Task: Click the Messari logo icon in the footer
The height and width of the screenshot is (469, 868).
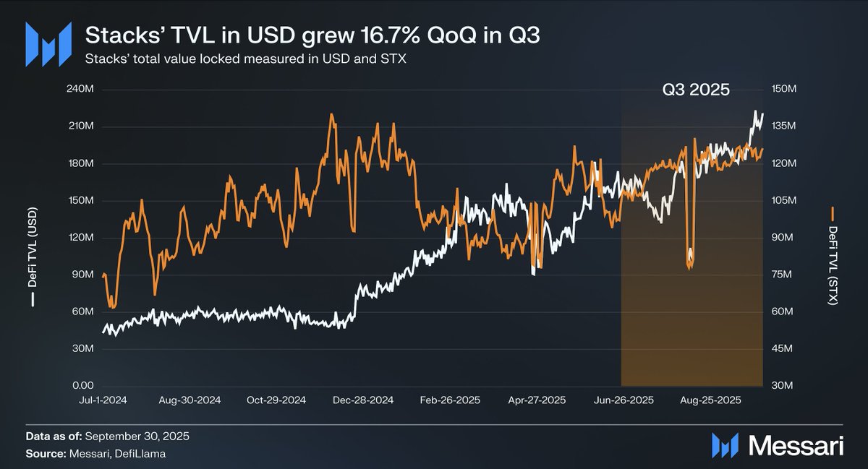Action: pos(725,445)
